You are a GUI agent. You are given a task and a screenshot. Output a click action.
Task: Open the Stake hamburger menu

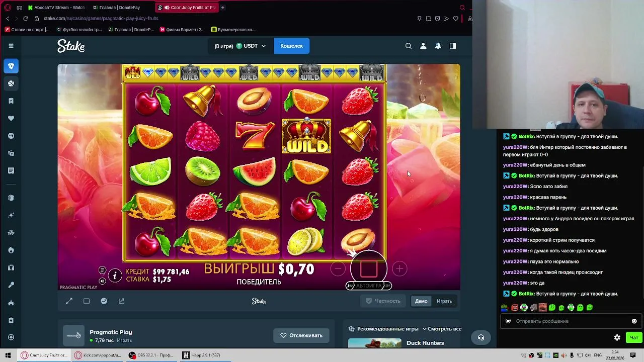[11, 46]
